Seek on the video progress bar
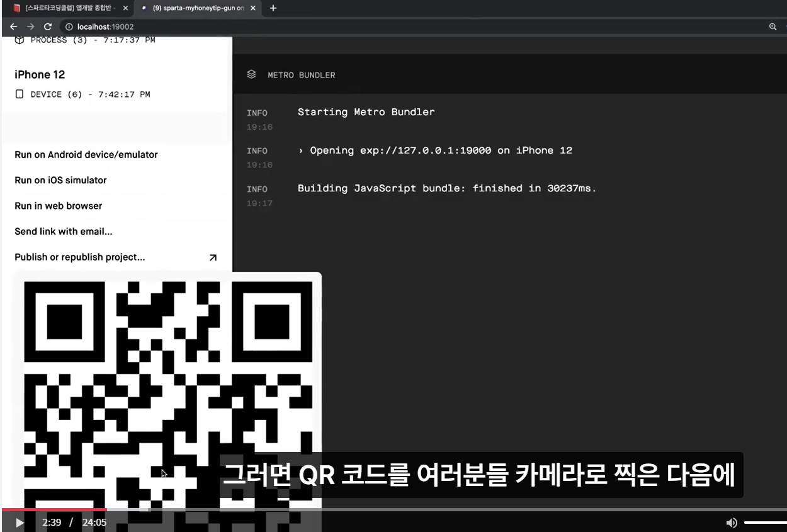Image resolution: width=787 pixels, height=532 pixels. tap(394, 509)
